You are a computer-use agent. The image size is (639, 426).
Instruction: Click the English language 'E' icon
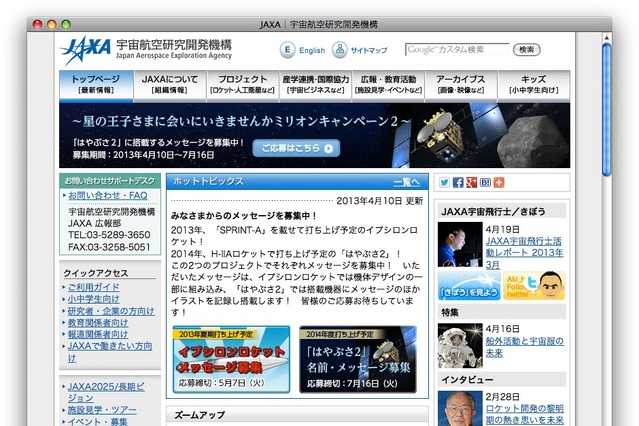coord(287,50)
